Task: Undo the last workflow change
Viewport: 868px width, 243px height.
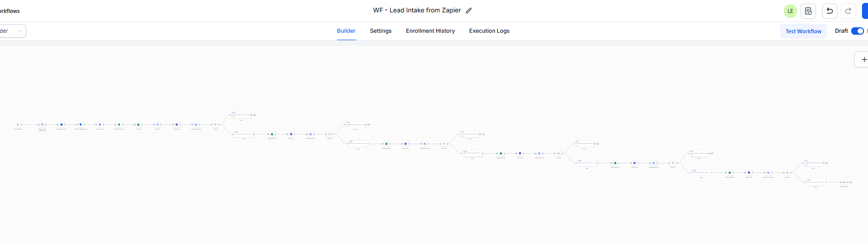Action: click(x=829, y=11)
